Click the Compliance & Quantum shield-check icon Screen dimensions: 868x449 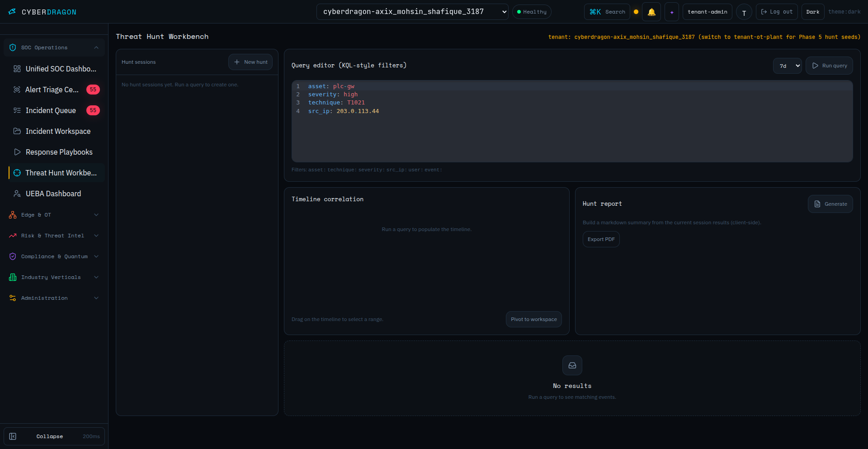pos(13,256)
